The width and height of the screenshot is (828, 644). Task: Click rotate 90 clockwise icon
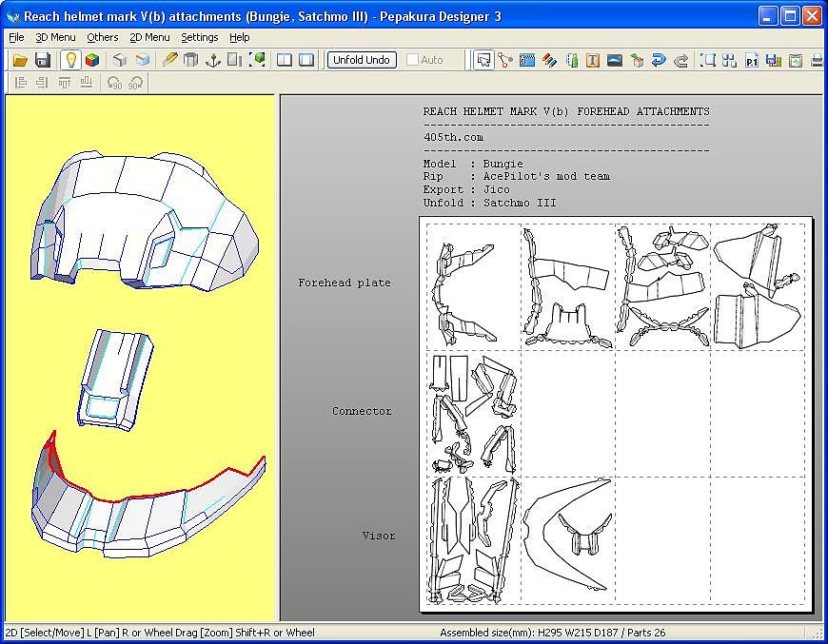(x=136, y=83)
